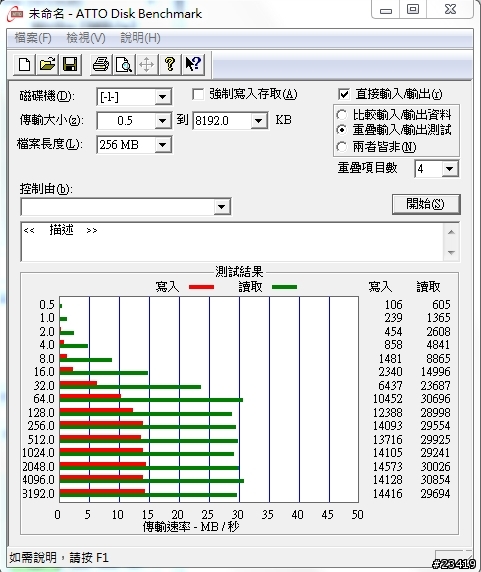Select 重疊輸入/輸出測試 radio option

coord(341,130)
